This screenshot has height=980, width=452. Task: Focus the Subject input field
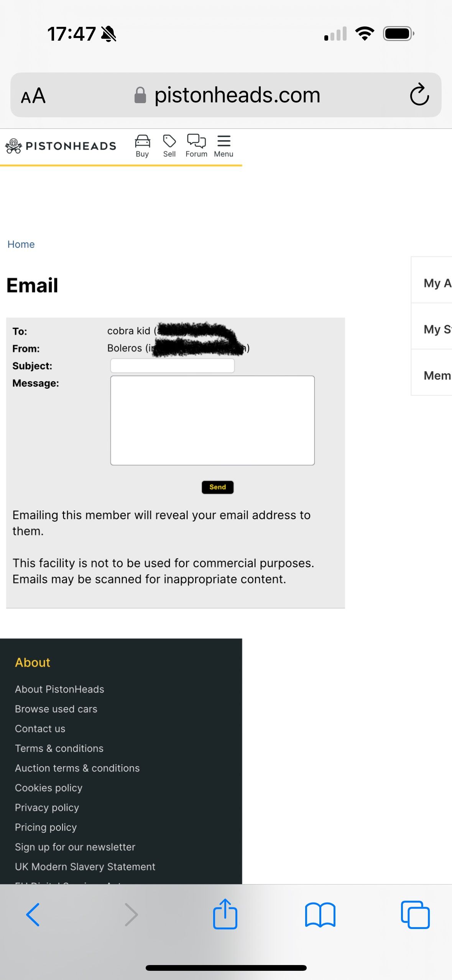point(172,366)
